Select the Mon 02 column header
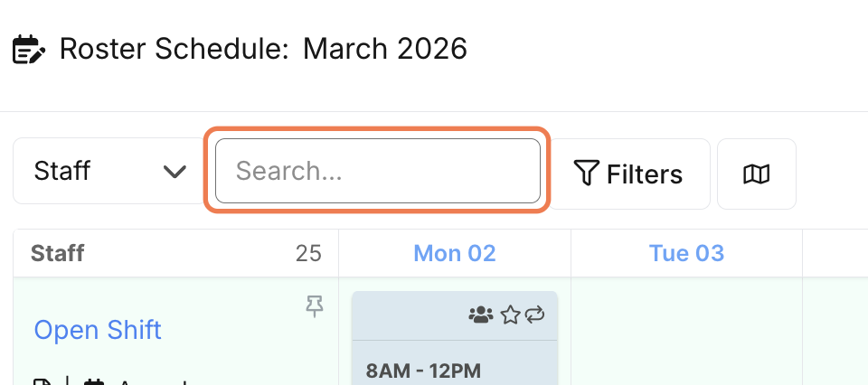Image resolution: width=868 pixels, height=385 pixels. 455,253
